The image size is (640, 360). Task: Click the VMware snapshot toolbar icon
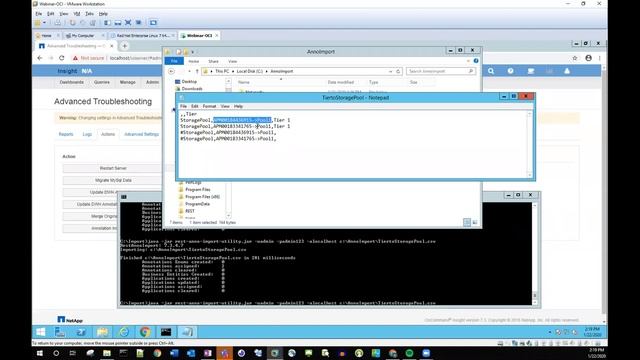[x=72, y=23]
